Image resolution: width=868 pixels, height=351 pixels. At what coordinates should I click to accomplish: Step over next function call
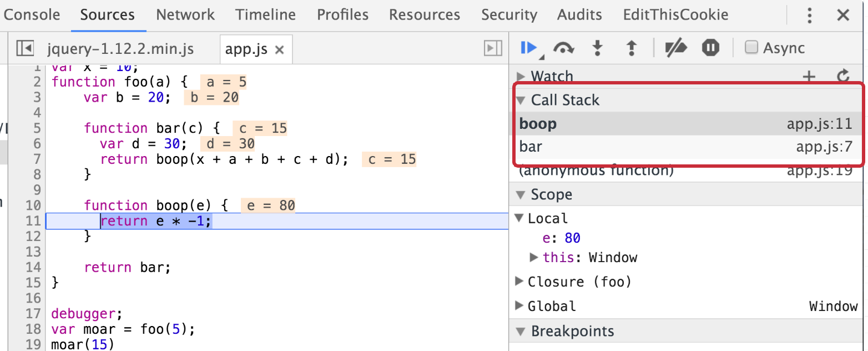coord(563,48)
